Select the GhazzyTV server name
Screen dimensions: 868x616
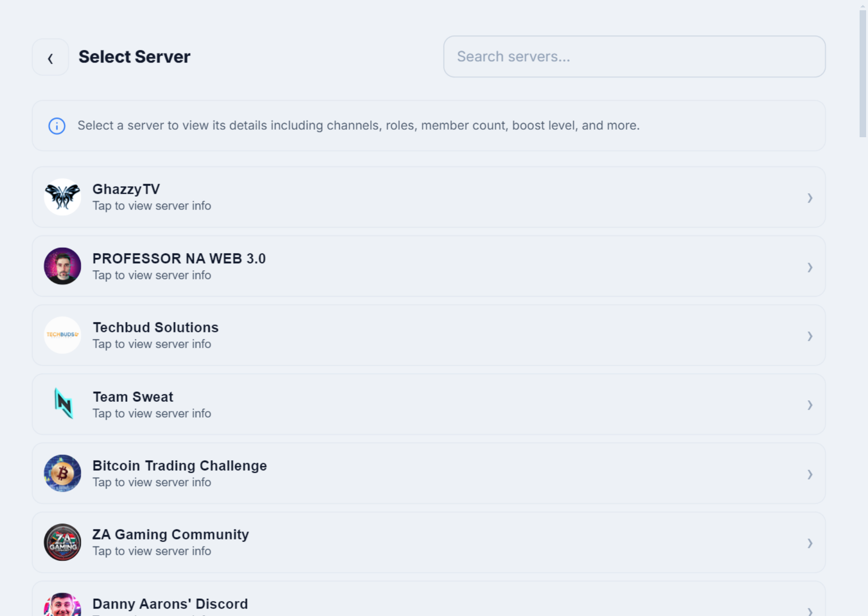pyautogui.click(x=126, y=189)
